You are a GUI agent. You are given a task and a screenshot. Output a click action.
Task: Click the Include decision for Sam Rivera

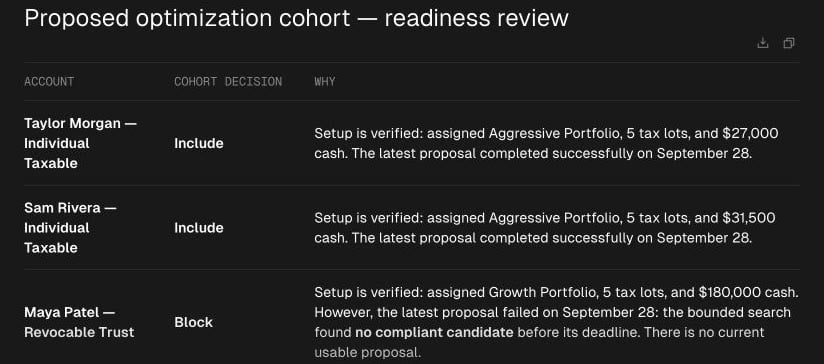199,228
